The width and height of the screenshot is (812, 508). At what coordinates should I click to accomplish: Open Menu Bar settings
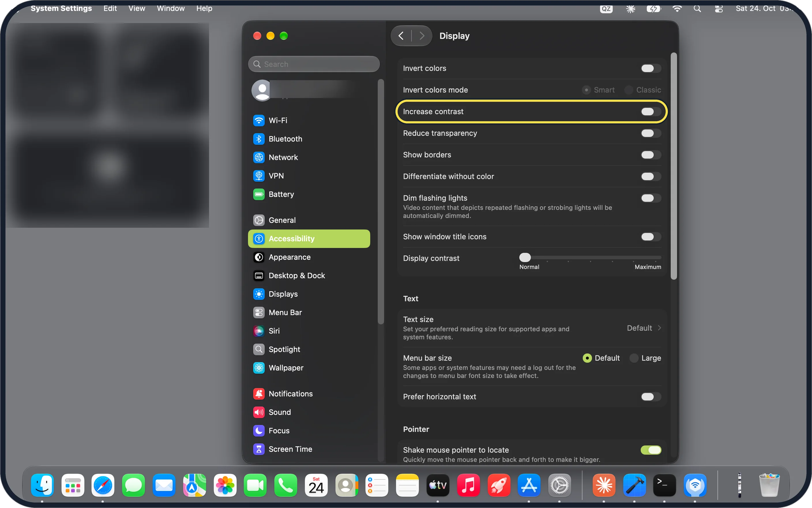click(x=309, y=313)
